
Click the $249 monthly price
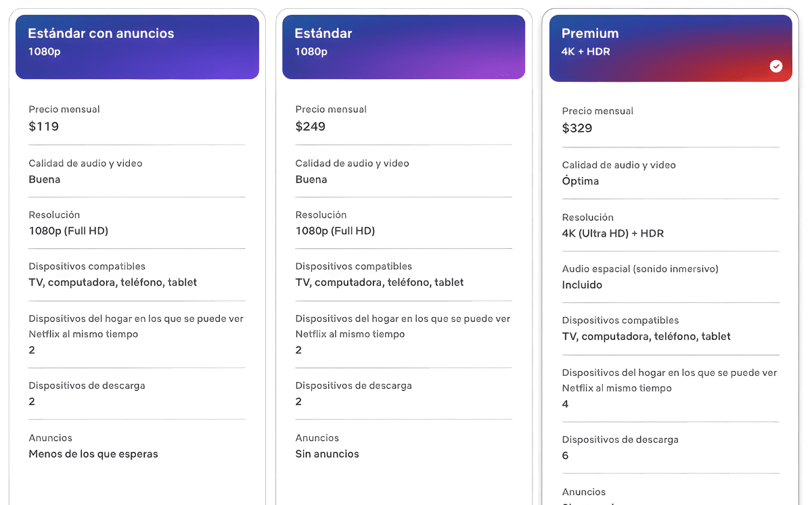[311, 126]
